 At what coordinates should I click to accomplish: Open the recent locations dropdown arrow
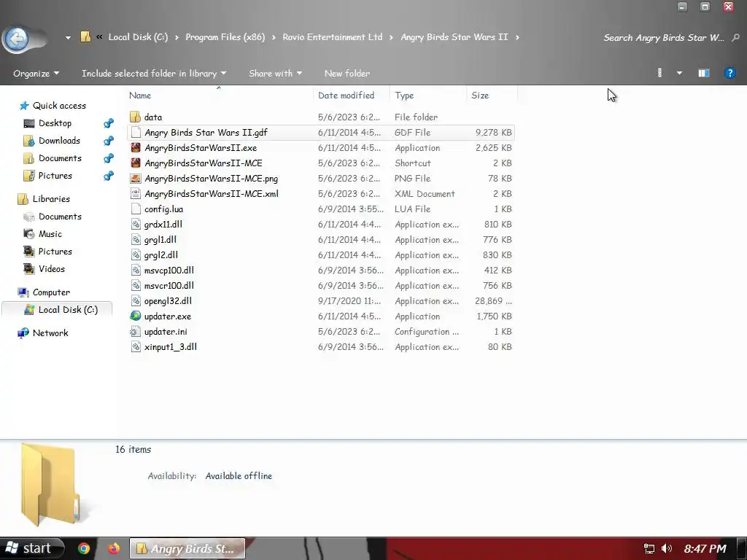click(68, 37)
